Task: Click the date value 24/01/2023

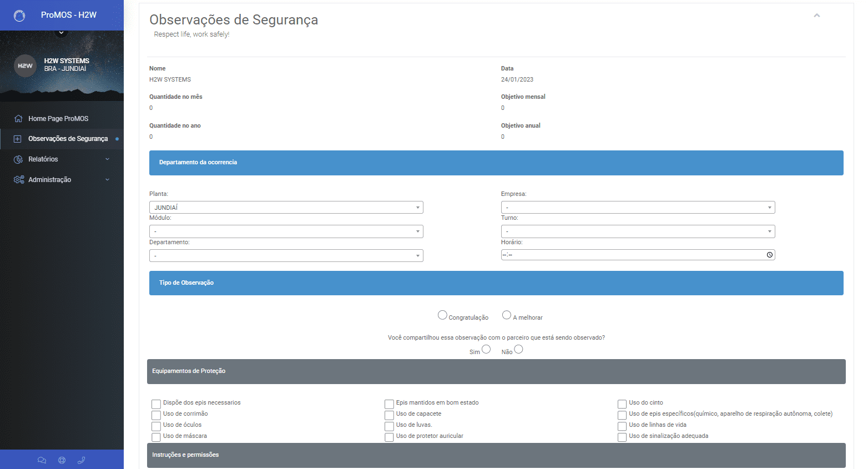Action: (517, 80)
